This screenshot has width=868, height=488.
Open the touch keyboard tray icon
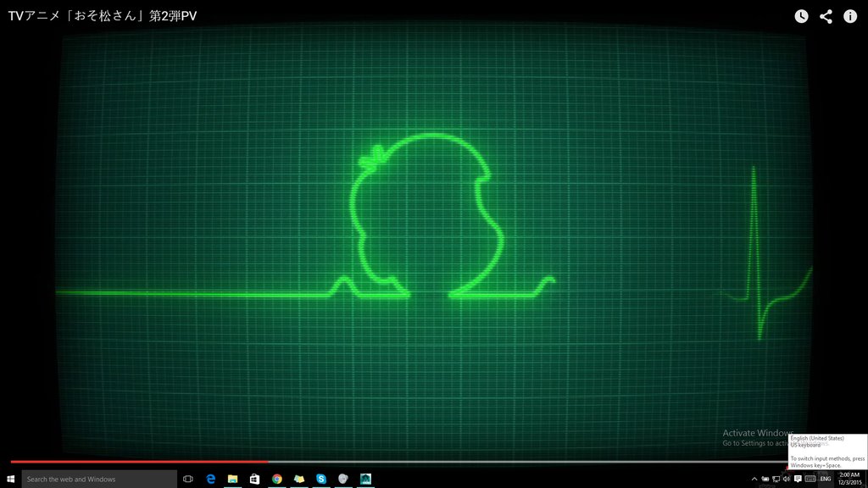tap(810, 480)
